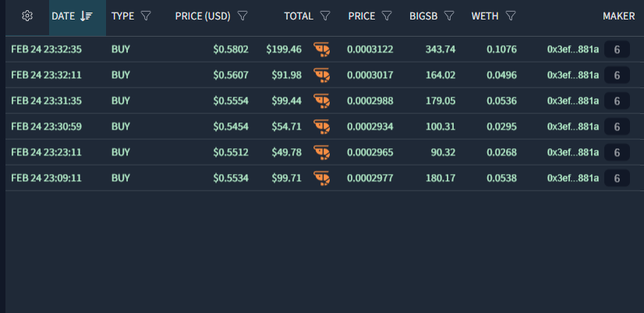644x313 pixels.
Task: Click the 0.0002977 price value
Action: (370, 178)
